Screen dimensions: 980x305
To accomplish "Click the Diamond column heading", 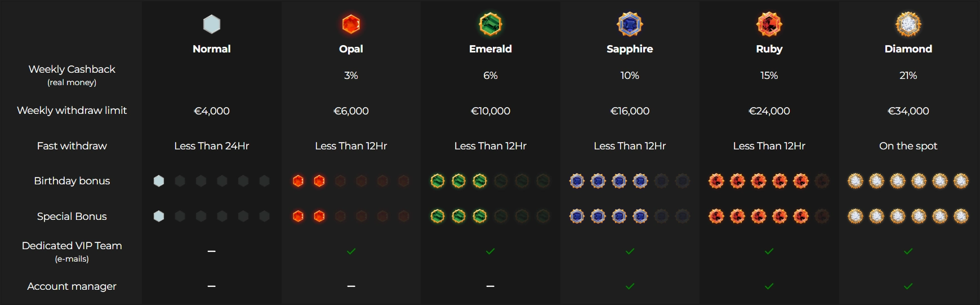I will point(908,49).
